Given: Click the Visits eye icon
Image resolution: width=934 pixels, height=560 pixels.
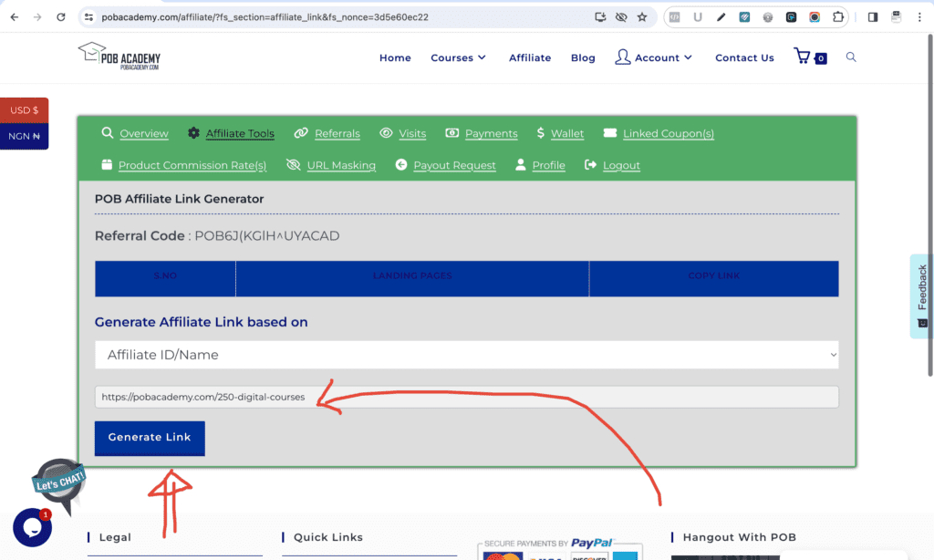Looking at the screenshot, I should point(386,133).
